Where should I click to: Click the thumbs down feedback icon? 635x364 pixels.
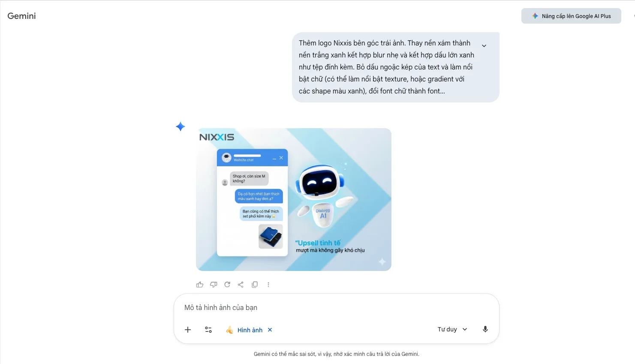coord(214,285)
